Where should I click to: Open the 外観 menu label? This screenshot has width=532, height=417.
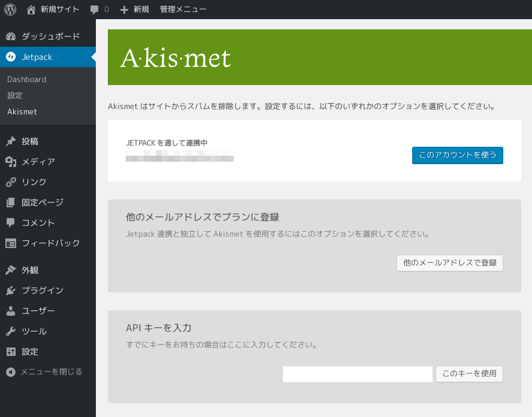[x=30, y=270]
